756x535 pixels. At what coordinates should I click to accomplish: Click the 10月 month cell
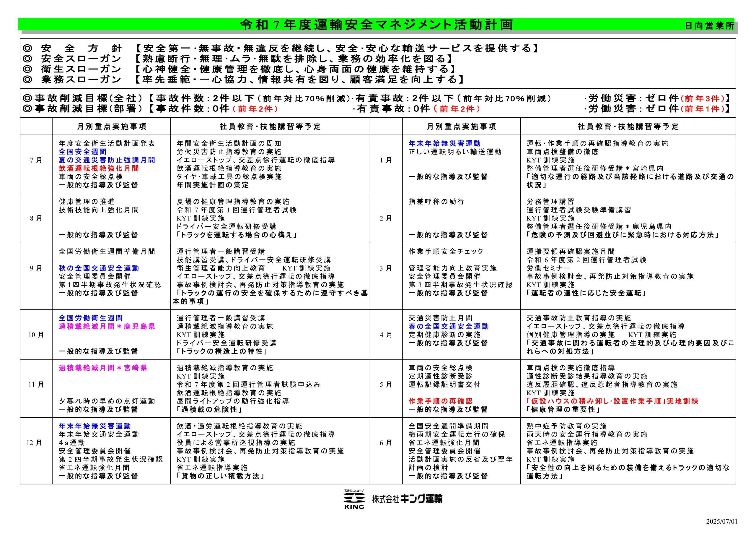36,335
